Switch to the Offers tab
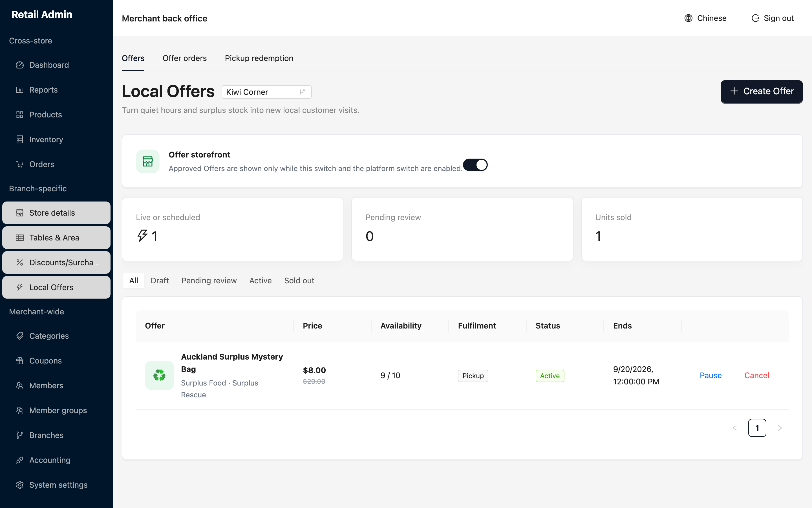This screenshot has height=508, width=812. 133,58
